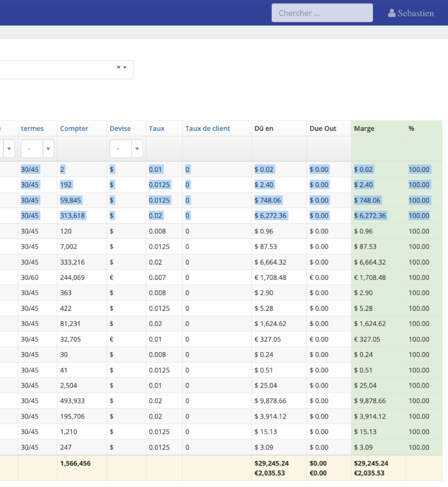Screen dimensions: 448x487
Task: Click the 30/60 termes cell
Action: (x=29, y=277)
